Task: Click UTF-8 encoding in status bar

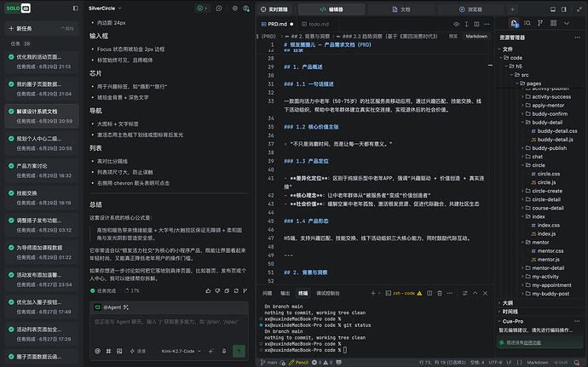Action: [495, 363]
